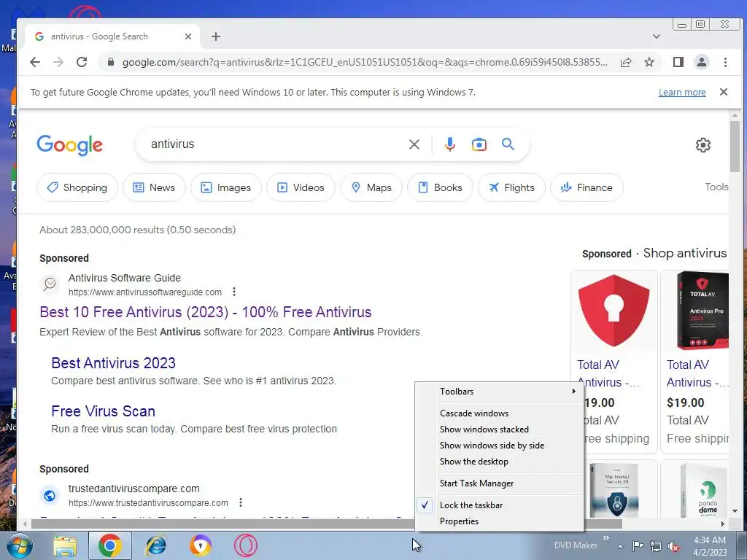Go to the Google logo homepage

click(x=69, y=145)
